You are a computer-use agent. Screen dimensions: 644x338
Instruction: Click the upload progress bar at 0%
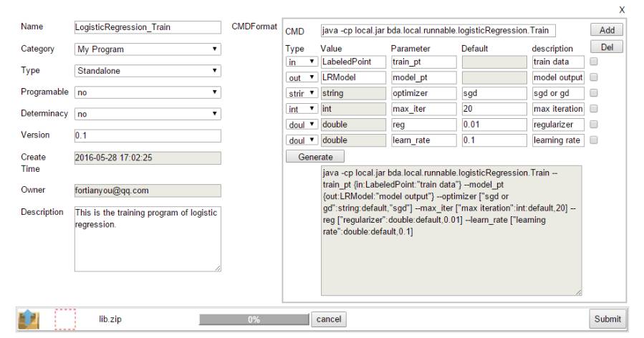(254, 319)
